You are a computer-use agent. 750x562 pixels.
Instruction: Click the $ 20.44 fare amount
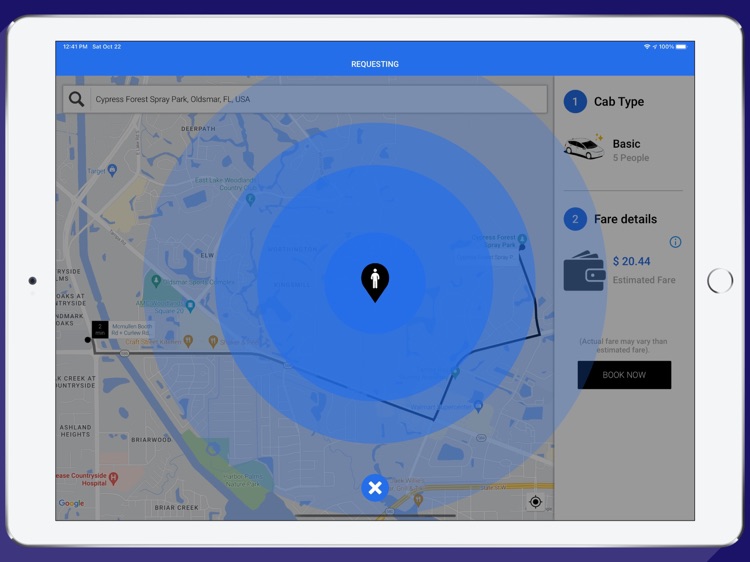(631, 261)
